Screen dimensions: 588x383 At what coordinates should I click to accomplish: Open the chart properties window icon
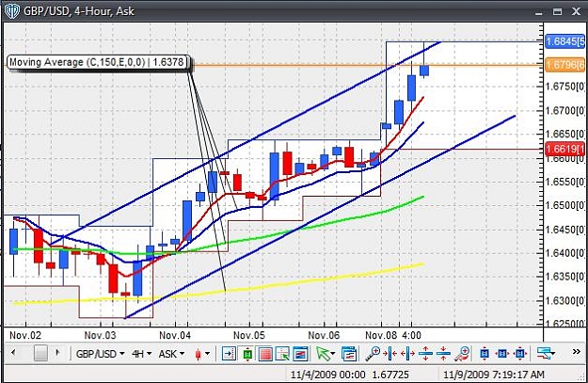[x=349, y=354]
